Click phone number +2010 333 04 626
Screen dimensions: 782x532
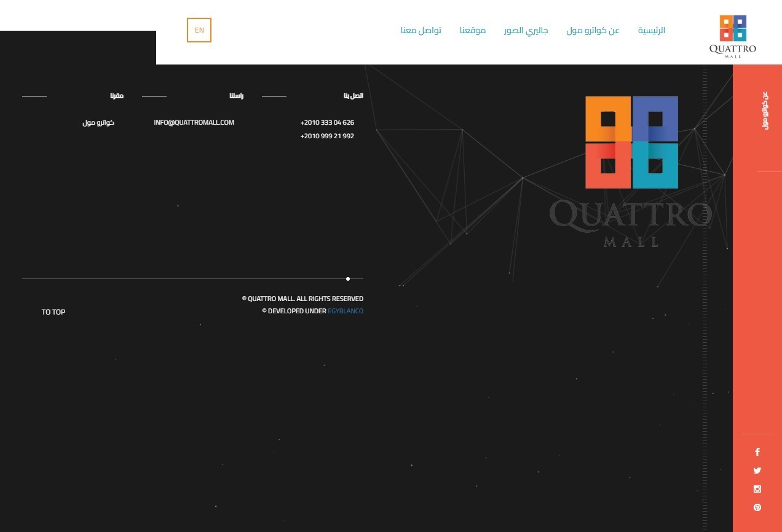coord(327,122)
